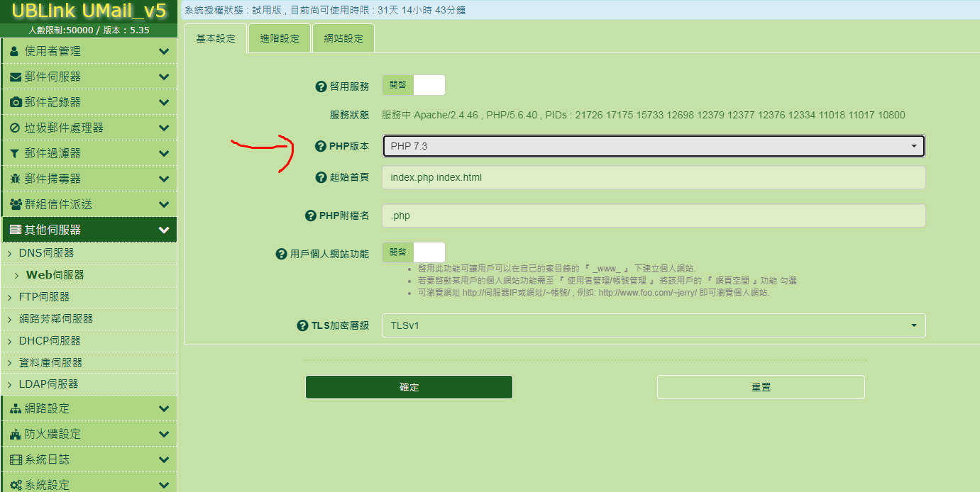Click the question mark icon beside 起始首頁
This screenshot has height=492, width=980.
click(x=321, y=177)
